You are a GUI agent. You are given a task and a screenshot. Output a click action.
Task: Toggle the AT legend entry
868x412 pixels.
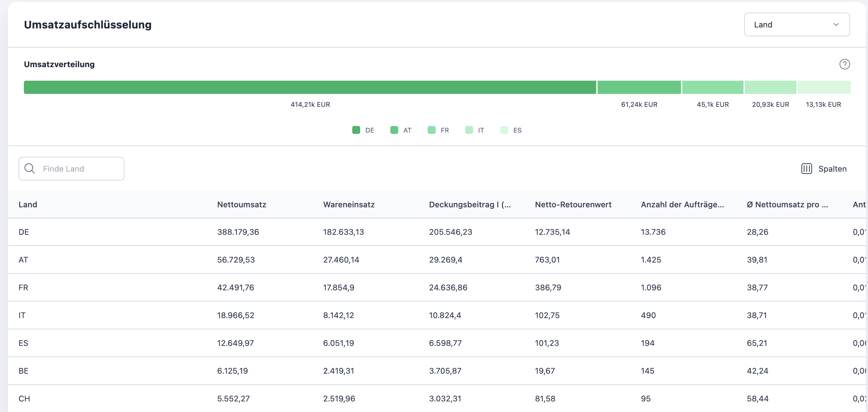pos(407,130)
